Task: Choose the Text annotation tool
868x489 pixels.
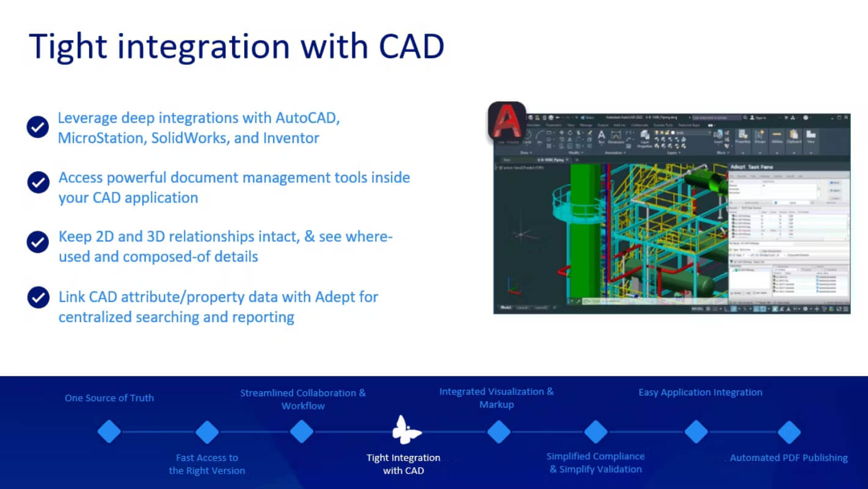Action: point(601,137)
